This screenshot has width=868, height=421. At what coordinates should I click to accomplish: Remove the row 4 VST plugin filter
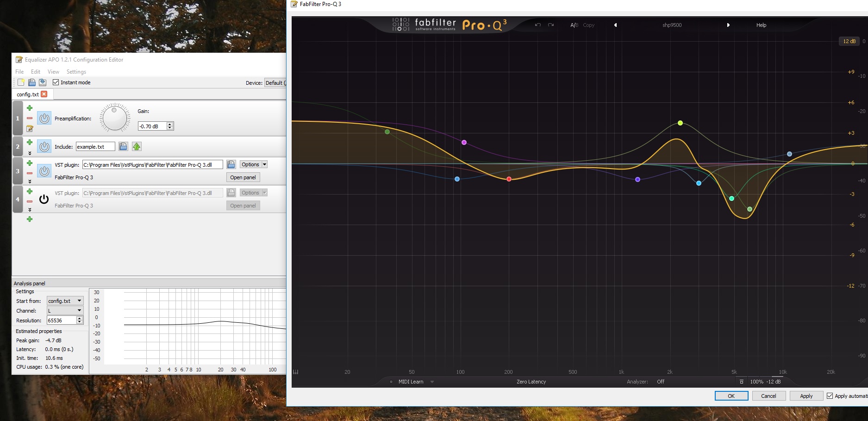click(x=30, y=201)
